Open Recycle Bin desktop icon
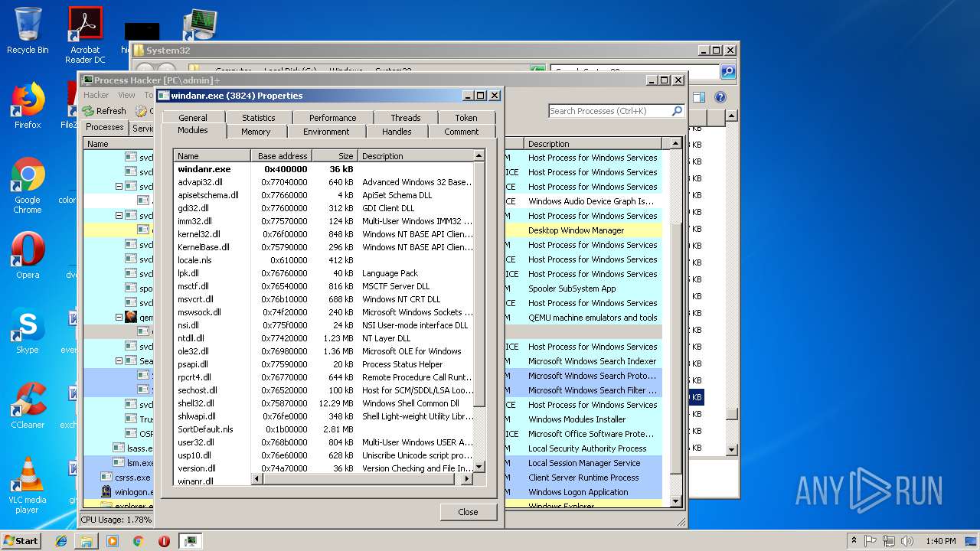The width and height of the screenshot is (980, 551). 28,31
